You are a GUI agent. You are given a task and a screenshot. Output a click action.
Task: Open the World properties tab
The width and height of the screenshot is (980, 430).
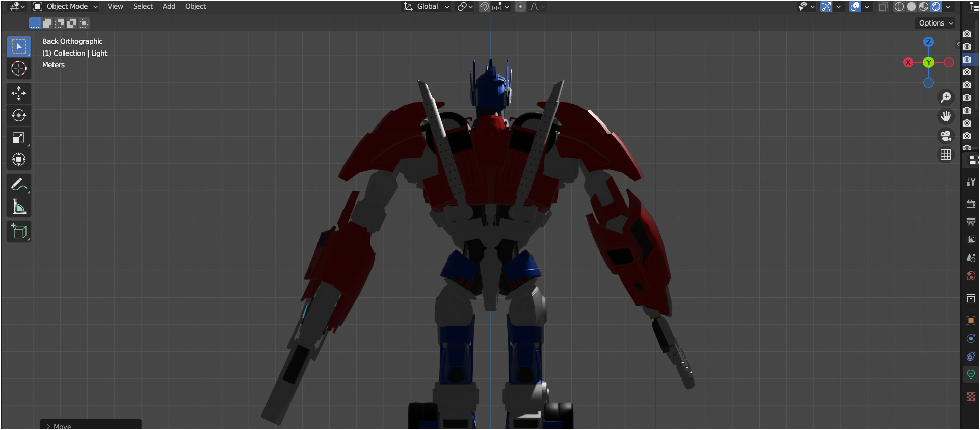tap(971, 275)
